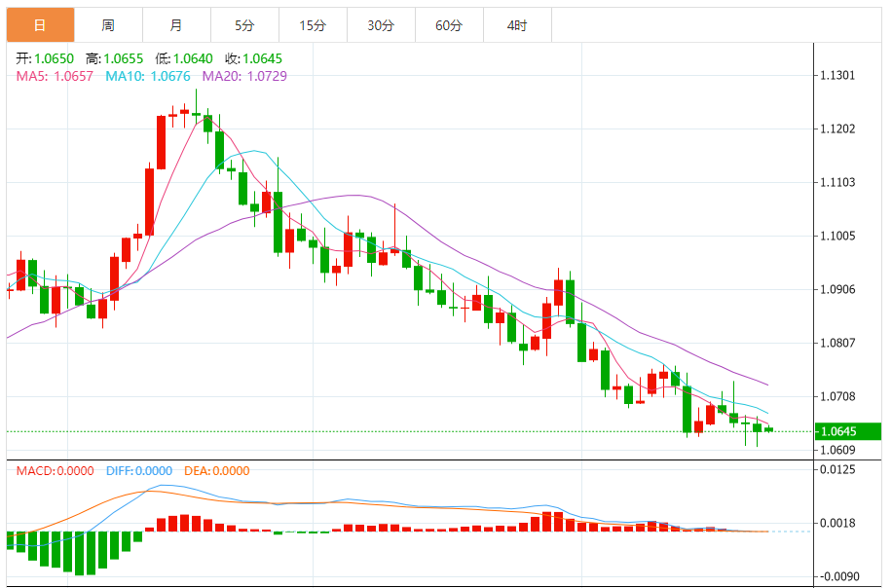Click the 1.1202 price axis label
892x588 pixels.
click(837, 129)
